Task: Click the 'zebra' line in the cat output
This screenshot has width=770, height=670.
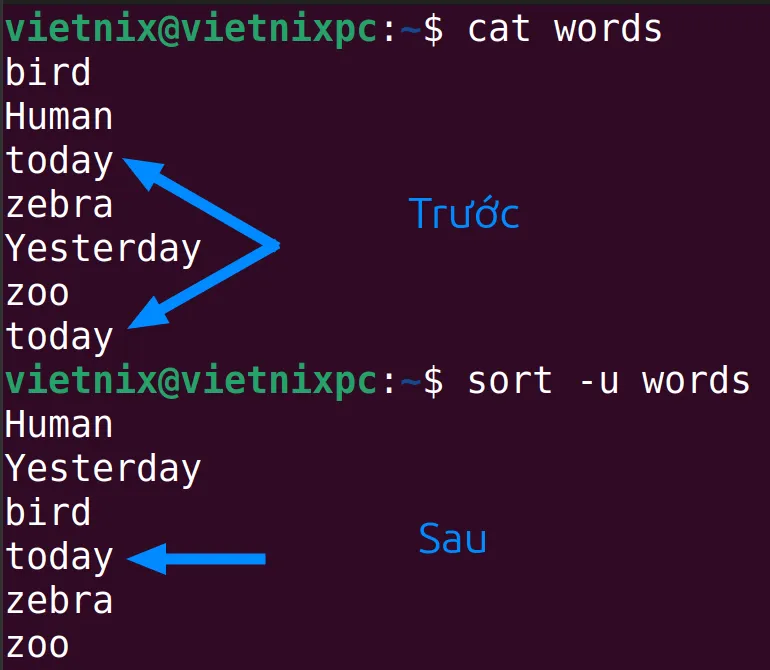Action: pyautogui.click(x=59, y=204)
